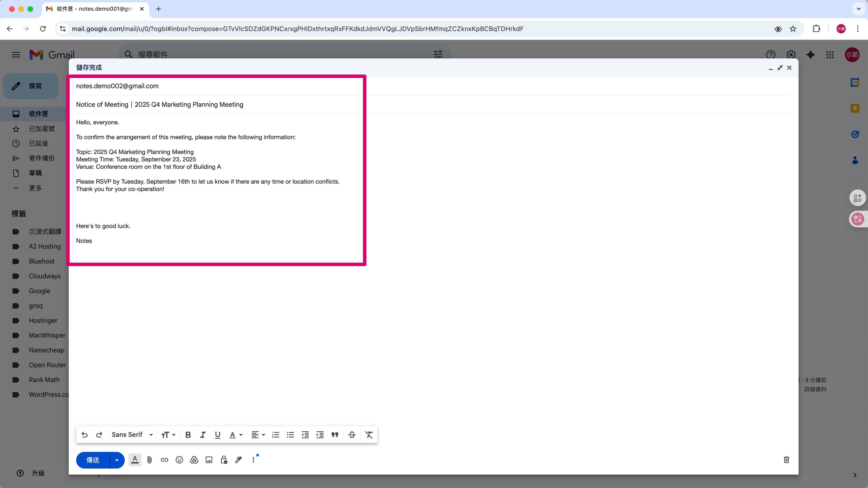Open Google Keep side panel
Viewport: 868px width, 488px height.
pos(855,108)
